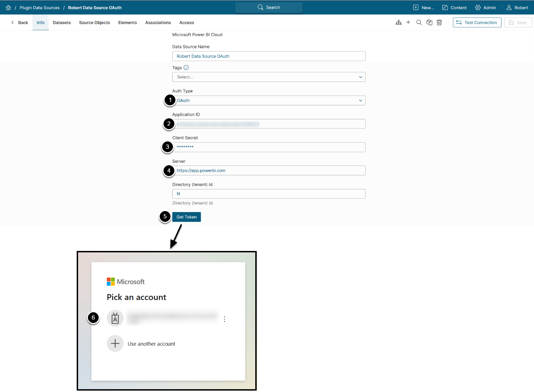Open the New... menu in header

[423, 7]
